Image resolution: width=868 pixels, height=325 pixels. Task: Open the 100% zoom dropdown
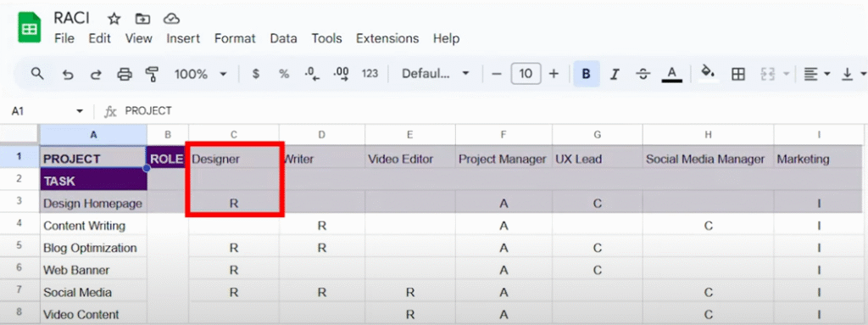click(x=201, y=74)
